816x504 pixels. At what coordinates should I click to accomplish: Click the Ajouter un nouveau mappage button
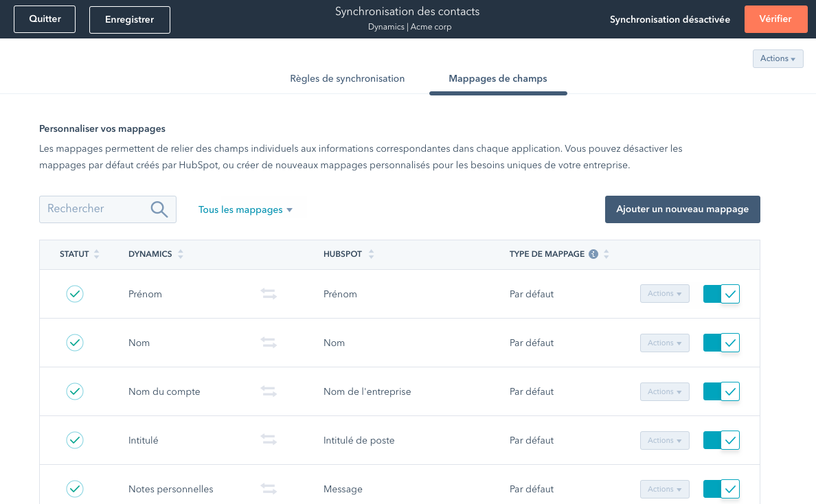click(x=682, y=209)
